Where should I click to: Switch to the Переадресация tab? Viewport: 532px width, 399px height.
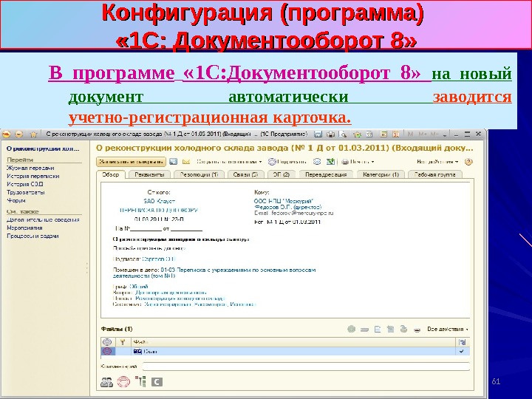click(326, 174)
